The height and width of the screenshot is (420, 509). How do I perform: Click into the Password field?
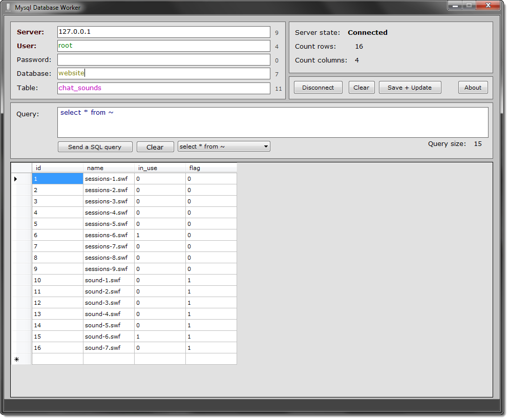163,60
